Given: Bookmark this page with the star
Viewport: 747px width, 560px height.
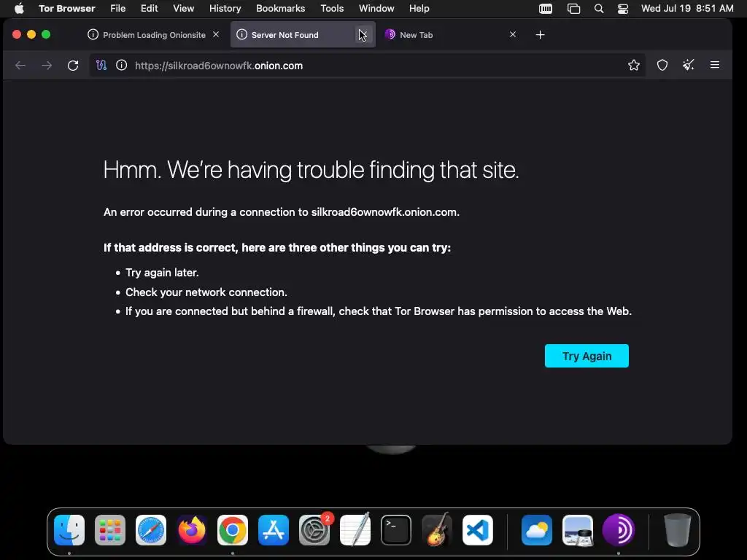Looking at the screenshot, I should pyautogui.click(x=634, y=65).
